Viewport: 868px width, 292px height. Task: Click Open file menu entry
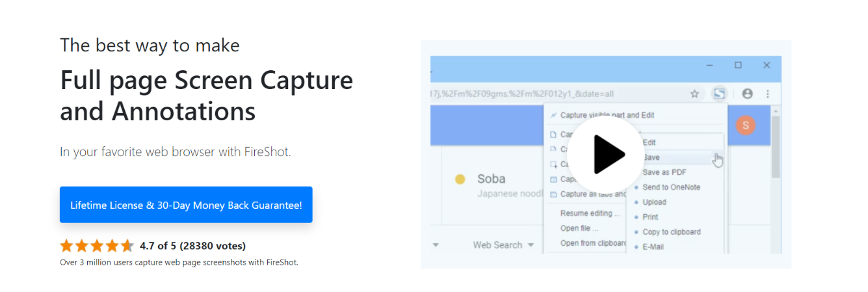[579, 228]
